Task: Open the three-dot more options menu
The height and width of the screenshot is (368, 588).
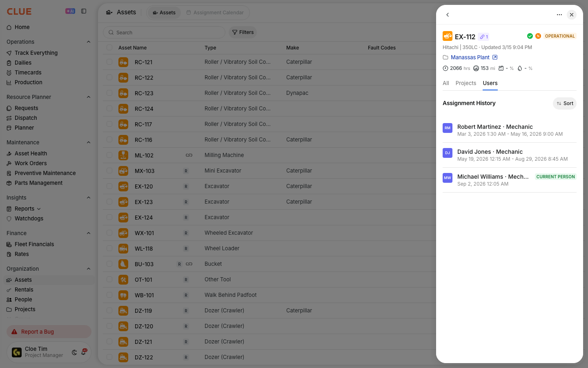Action: click(x=559, y=15)
